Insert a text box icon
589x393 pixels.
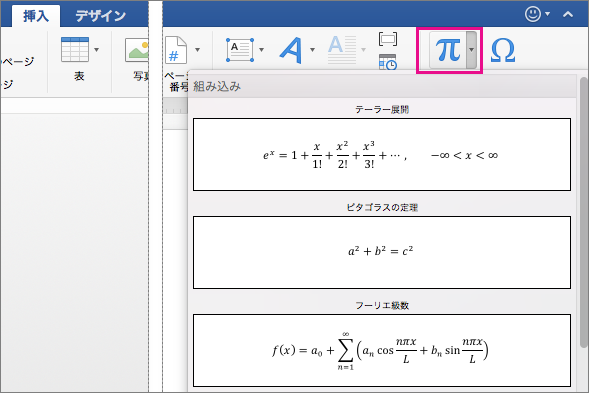tap(240, 50)
